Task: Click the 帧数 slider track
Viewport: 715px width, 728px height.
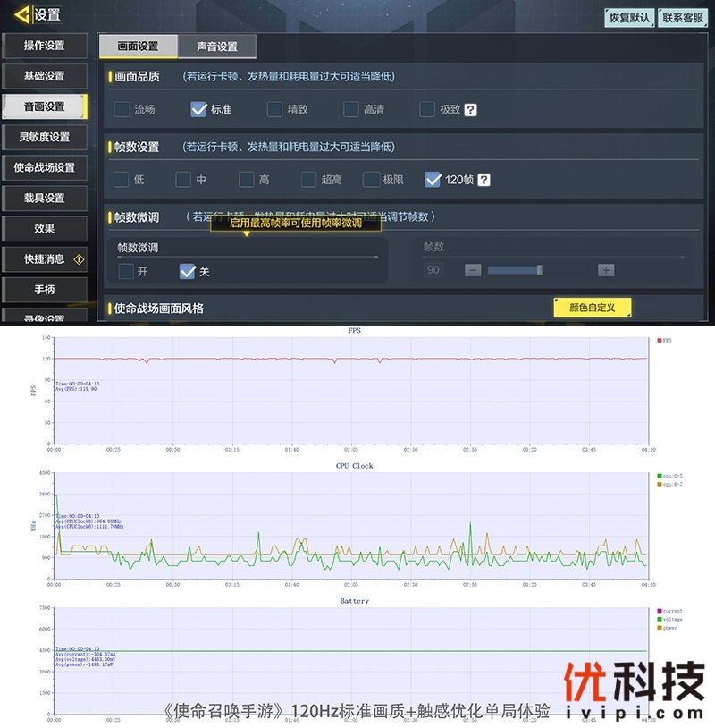Action: pyautogui.click(x=539, y=270)
